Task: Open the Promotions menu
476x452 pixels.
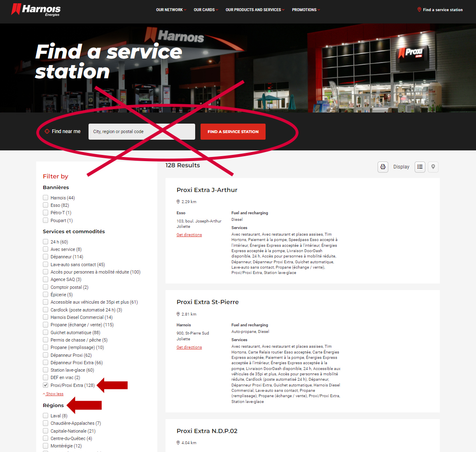Action: click(x=306, y=10)
